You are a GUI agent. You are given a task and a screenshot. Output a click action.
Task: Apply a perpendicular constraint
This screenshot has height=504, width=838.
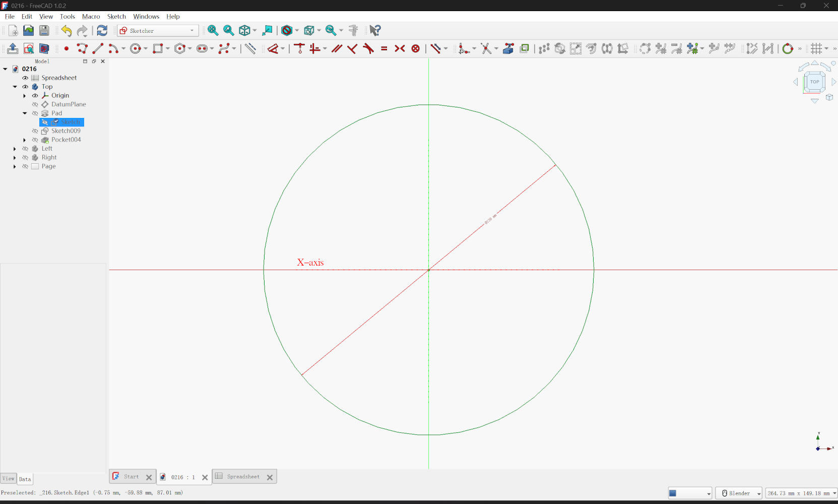point(352,49)
